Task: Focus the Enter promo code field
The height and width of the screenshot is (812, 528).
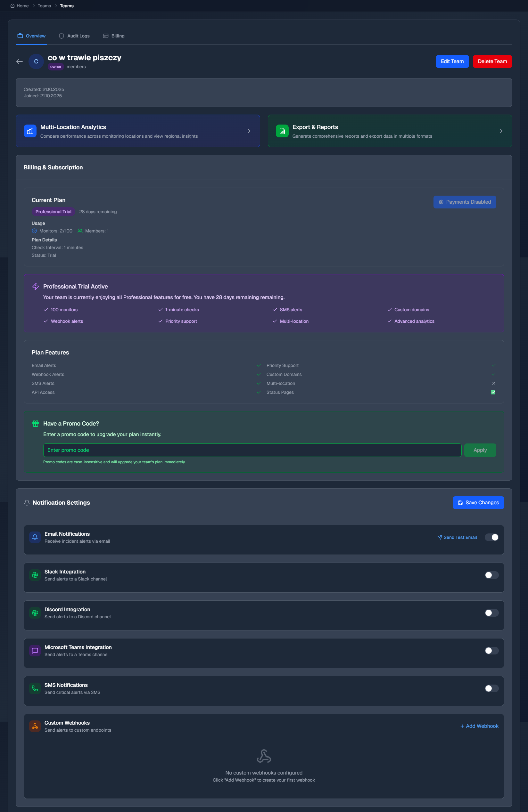Action: (252, 450)
